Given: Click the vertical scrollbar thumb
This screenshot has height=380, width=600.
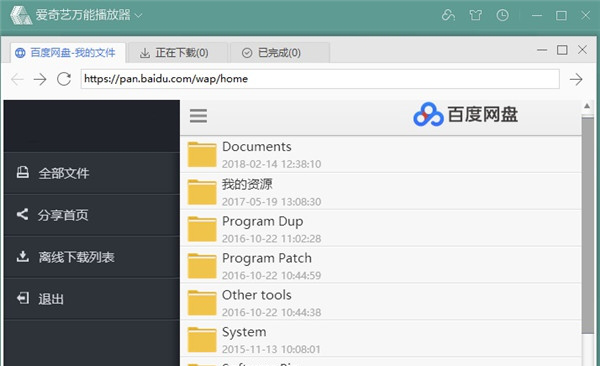Looking at the screenshot, I should (x=588, y=226).
